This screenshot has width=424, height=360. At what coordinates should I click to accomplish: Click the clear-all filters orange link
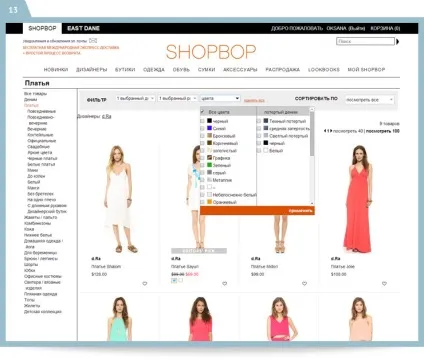[x=254, y=100]
